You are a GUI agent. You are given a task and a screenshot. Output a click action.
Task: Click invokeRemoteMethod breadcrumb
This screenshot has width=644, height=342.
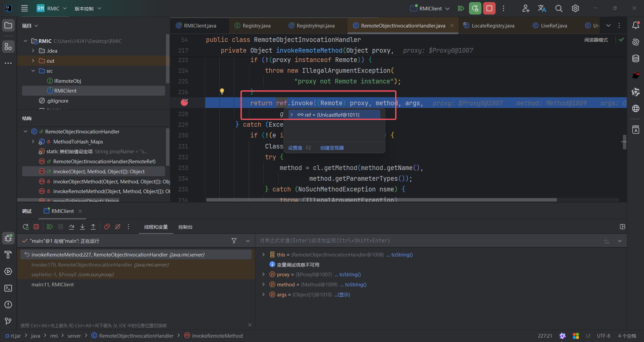pyautogui.click(x=213, y=336)
